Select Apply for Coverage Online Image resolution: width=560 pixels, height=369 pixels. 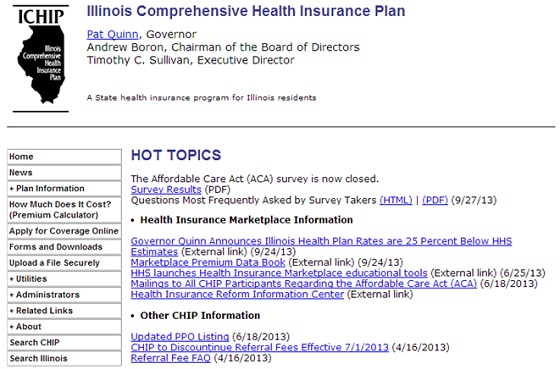pyautogui.click(x=64, y=231)
